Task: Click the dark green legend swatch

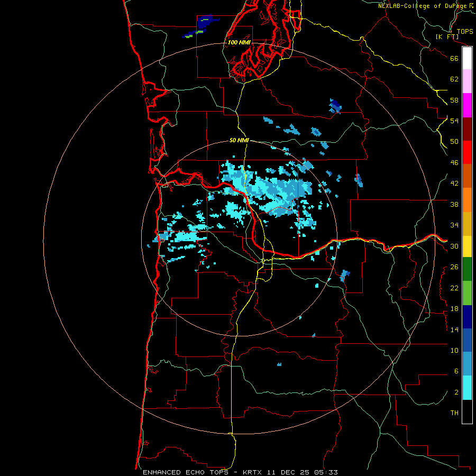Action: (467, 269)
